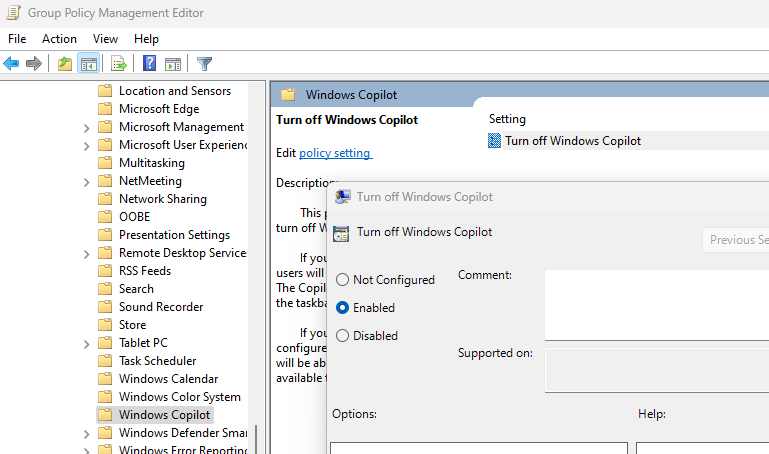
Task: Expand the Tablet PC tree node
Action: pyautogui.click(x=86, y=344)
